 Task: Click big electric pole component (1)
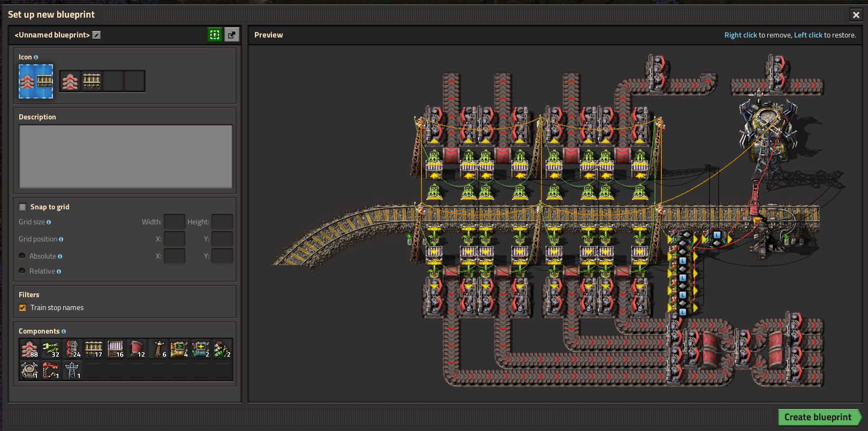(72, 370)
